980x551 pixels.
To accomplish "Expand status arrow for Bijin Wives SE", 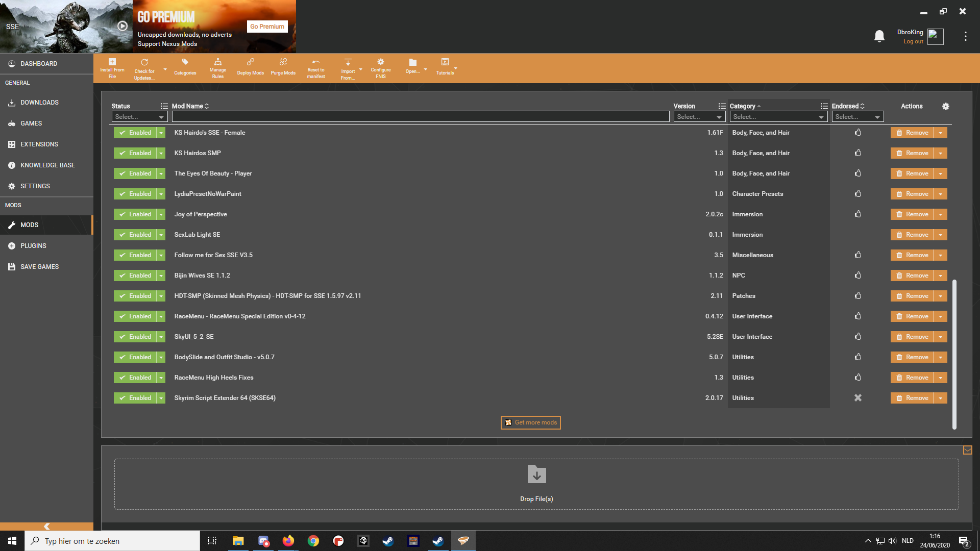I will (x=161, y=275).
